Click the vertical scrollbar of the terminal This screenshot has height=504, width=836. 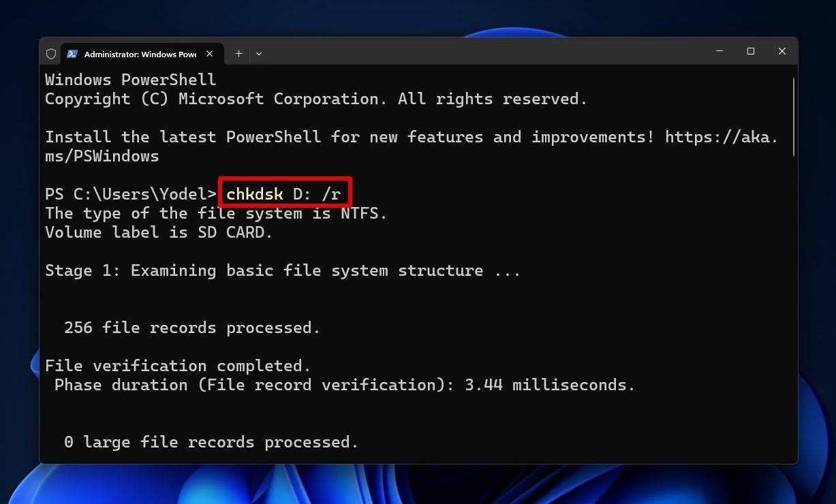pyautogui.click(x=793, y=116)
